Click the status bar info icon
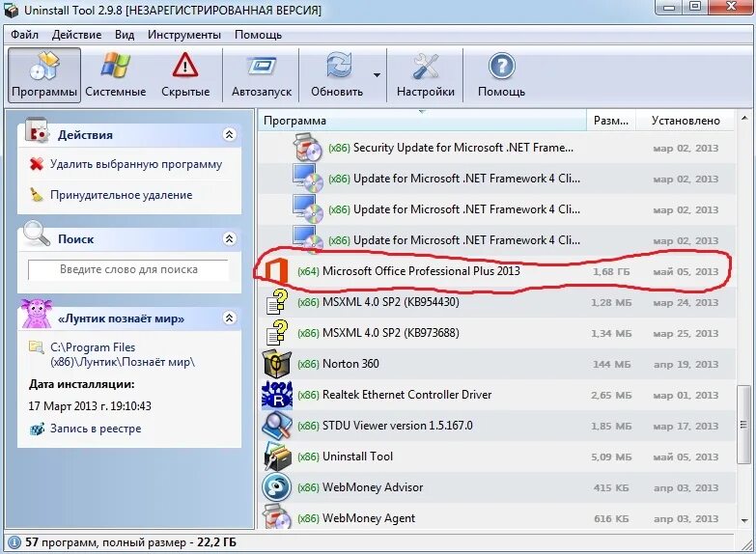756x554 pixels. coord(14,543)
